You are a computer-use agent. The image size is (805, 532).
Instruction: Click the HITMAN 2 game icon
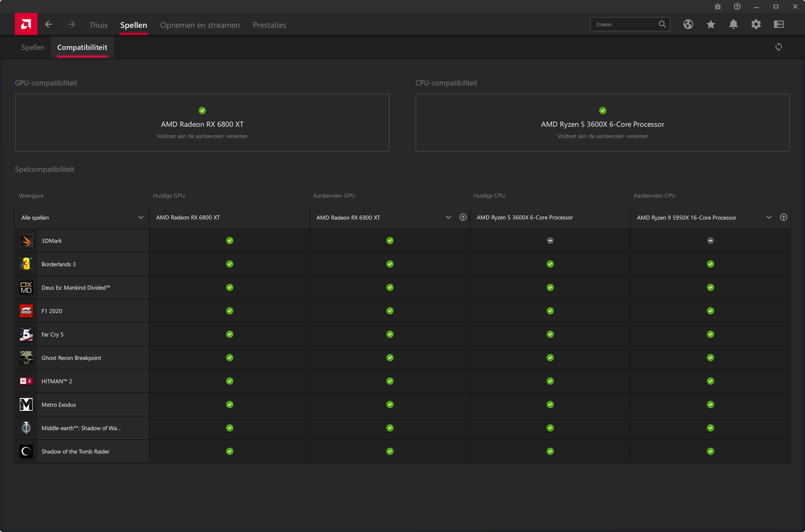tap(26, 381)
